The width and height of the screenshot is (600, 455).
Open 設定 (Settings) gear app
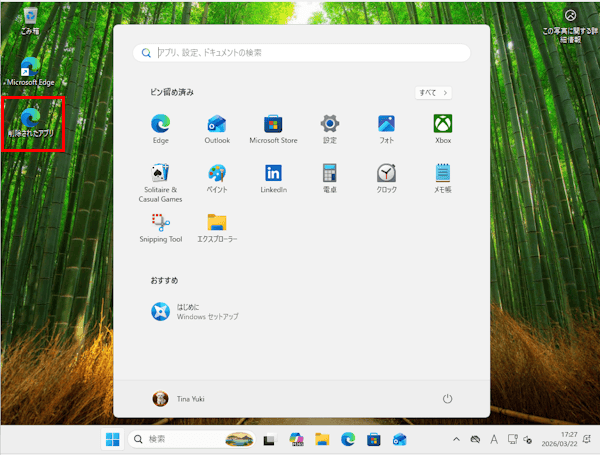330,129
